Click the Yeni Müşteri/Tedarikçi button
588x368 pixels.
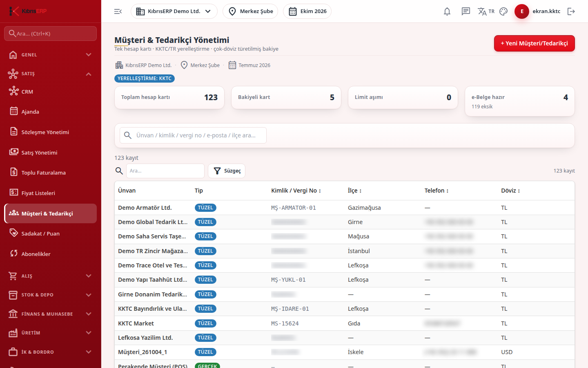coord(534,43)
